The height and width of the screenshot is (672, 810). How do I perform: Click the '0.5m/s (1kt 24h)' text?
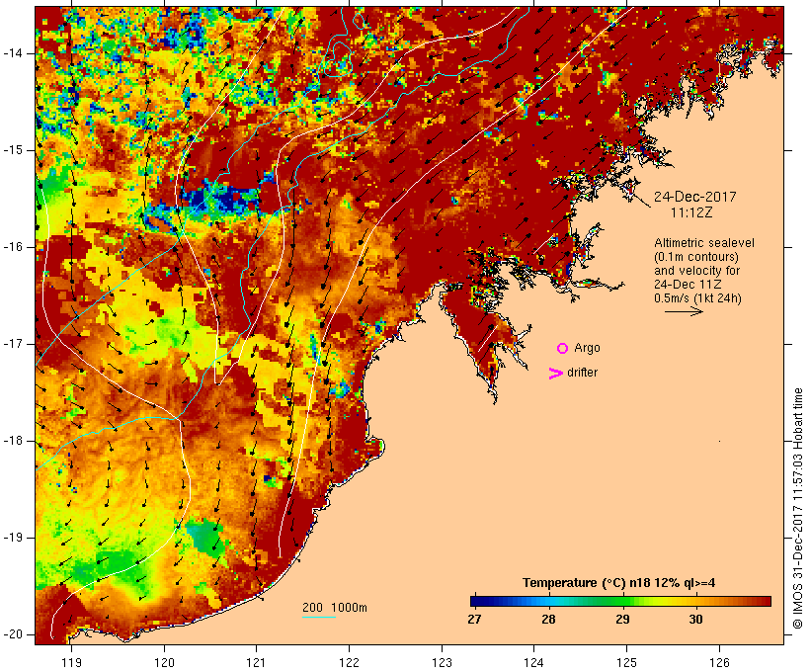697,298
